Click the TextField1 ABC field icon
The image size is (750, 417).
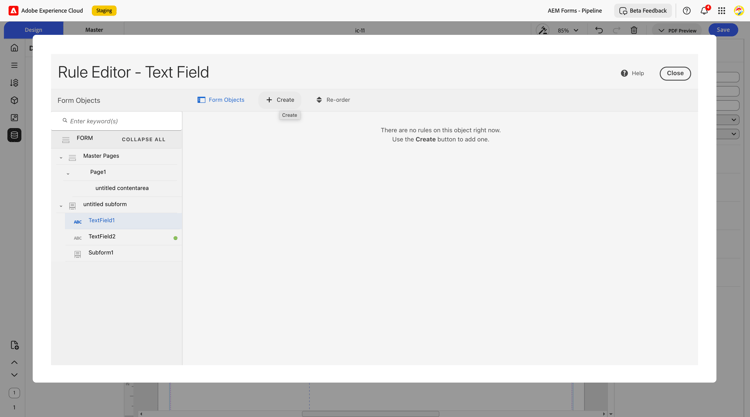click(x=77, y=222)
